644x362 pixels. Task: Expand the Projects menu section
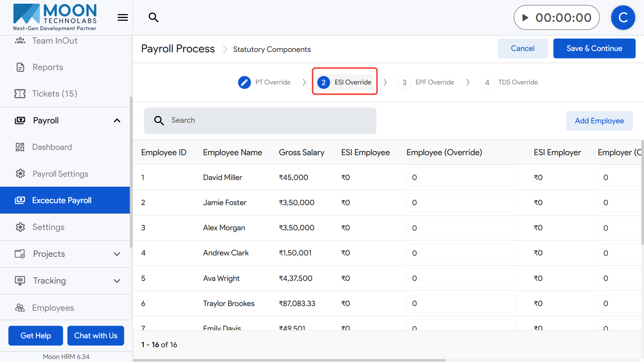click(x=117, y=254)
